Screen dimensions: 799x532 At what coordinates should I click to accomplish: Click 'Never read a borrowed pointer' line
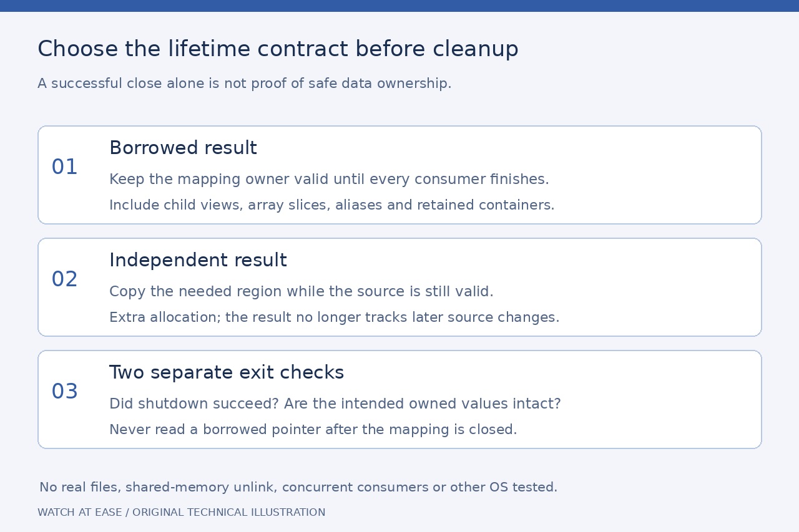tap(313, 430)
